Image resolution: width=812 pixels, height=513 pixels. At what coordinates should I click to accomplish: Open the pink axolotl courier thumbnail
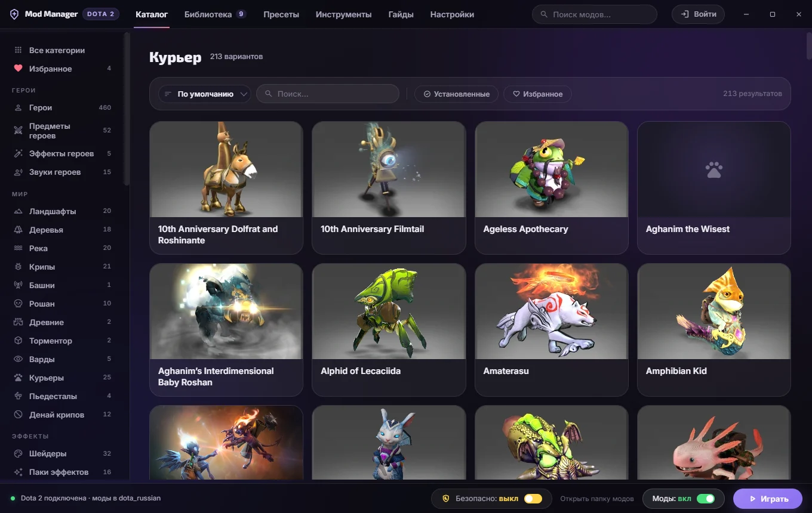coord(714,443)
